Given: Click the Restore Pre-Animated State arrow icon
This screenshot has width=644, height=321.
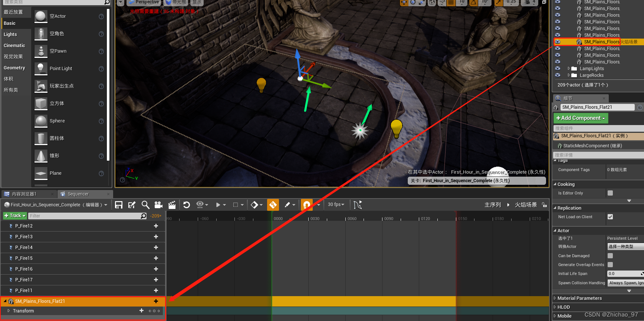Looking at the screenshot, I should [187, 205].
